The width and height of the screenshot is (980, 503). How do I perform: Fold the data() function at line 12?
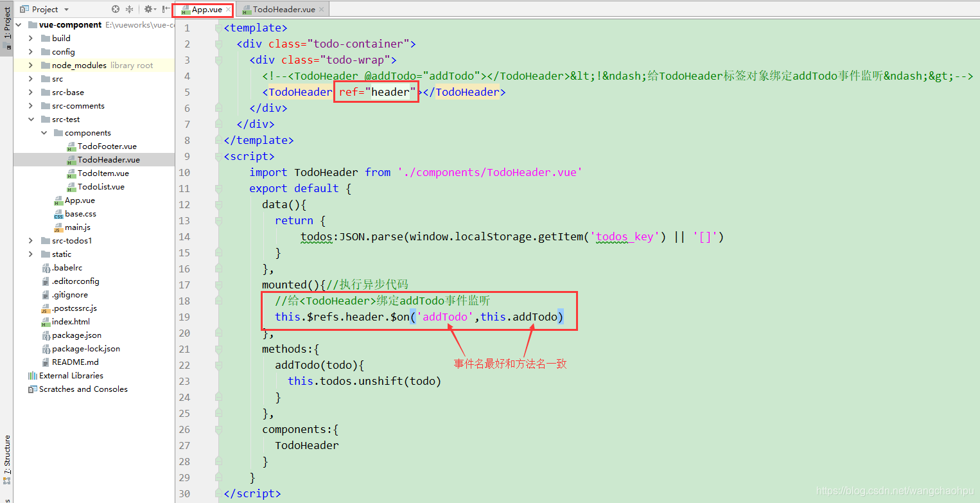[218, 205]
